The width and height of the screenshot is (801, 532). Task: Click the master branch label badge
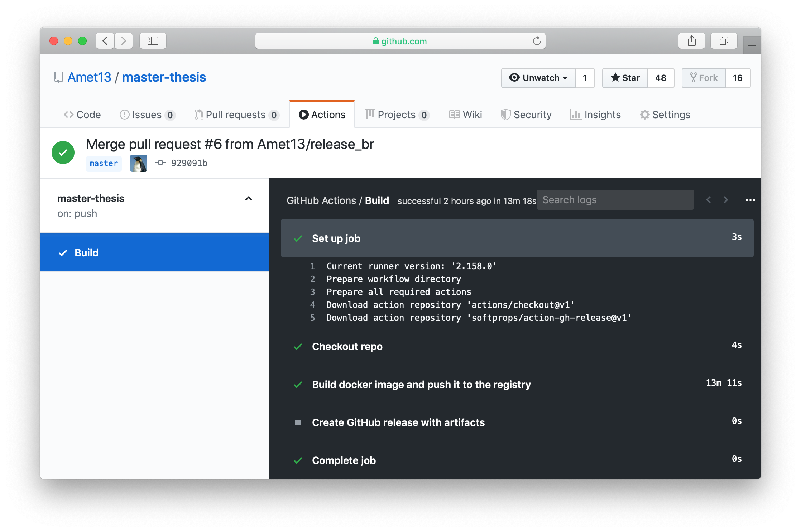(102, 163)
